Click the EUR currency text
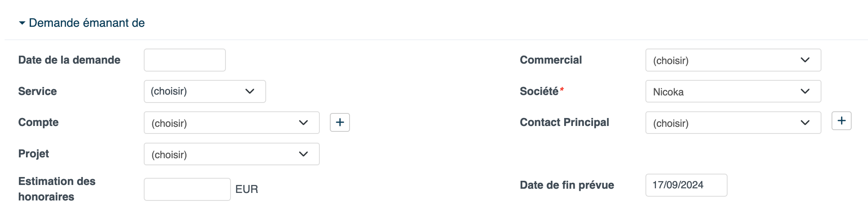 pyautogui.click(x=247, y=190)
